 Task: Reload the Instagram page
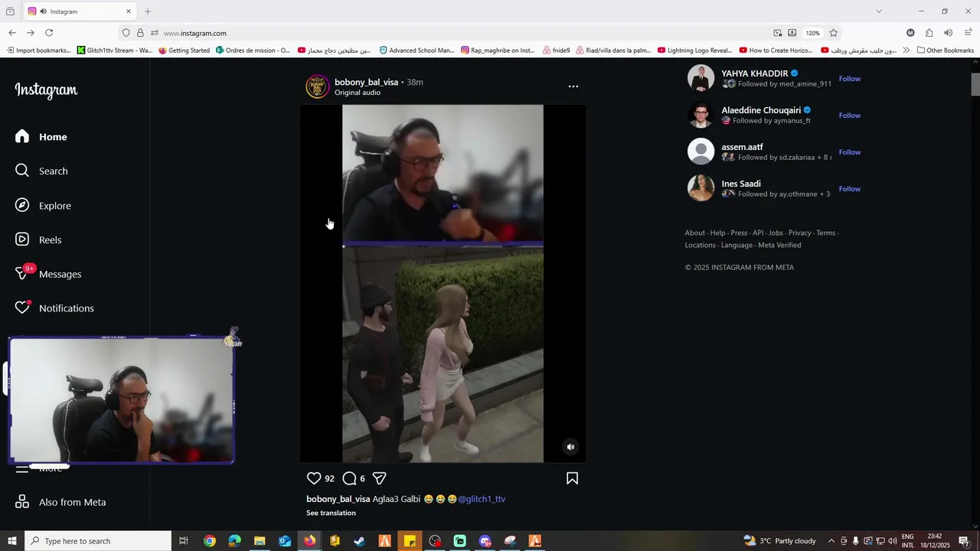(49, 33)
